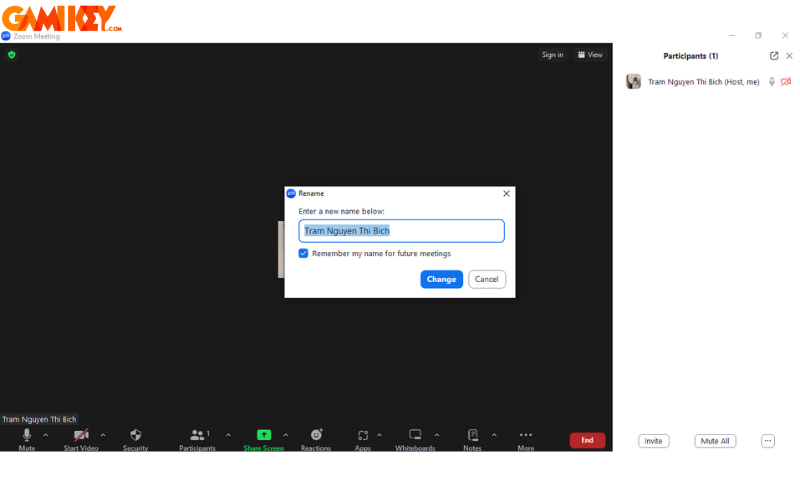Open the View layout menu

pyautogui.click(x=590, y=55)
